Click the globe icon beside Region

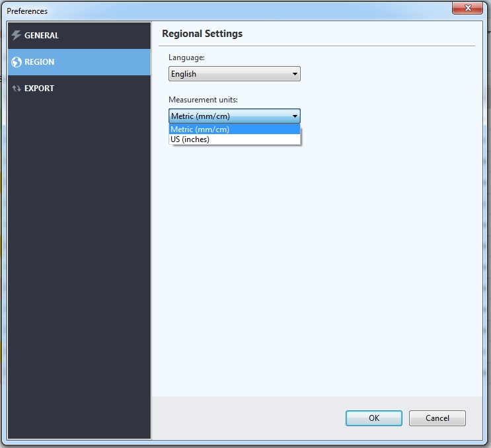pos(17,62)
